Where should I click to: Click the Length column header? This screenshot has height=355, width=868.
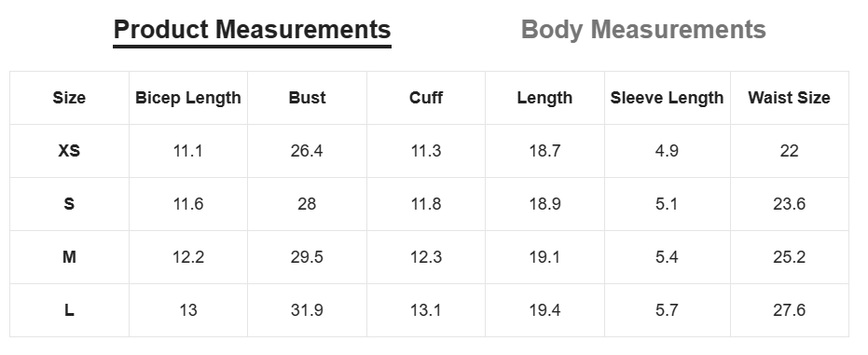pos(544,98)
